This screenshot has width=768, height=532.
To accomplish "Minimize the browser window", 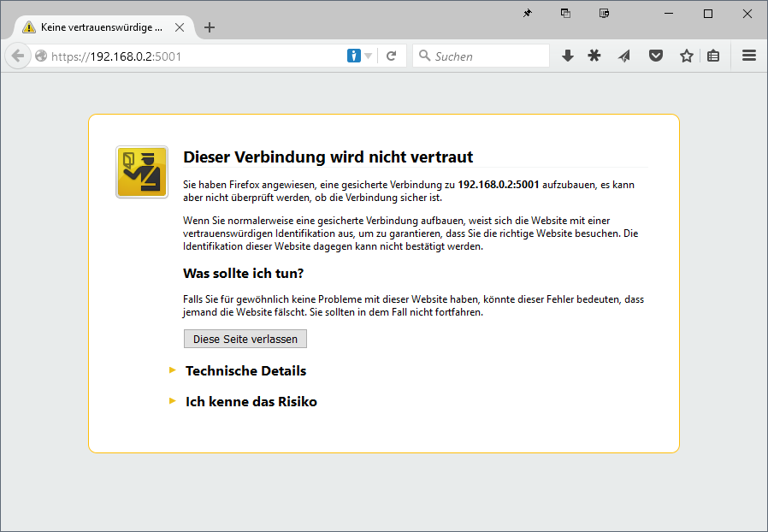I will click(669, 14).
